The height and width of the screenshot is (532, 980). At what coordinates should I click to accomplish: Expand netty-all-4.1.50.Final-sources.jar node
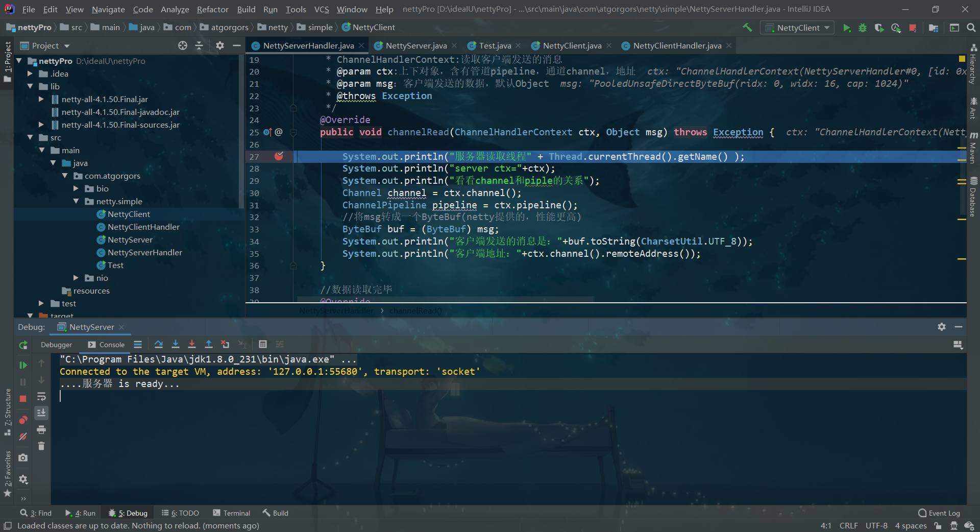point(41,125)
